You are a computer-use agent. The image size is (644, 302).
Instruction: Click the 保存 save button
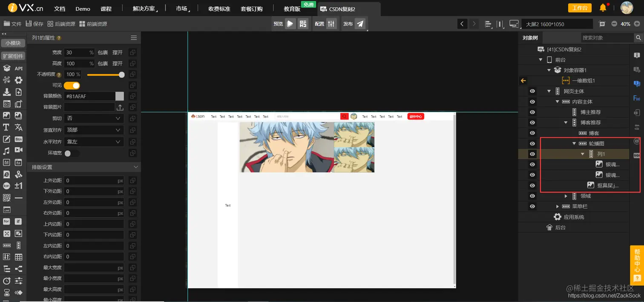pos(34,23)
